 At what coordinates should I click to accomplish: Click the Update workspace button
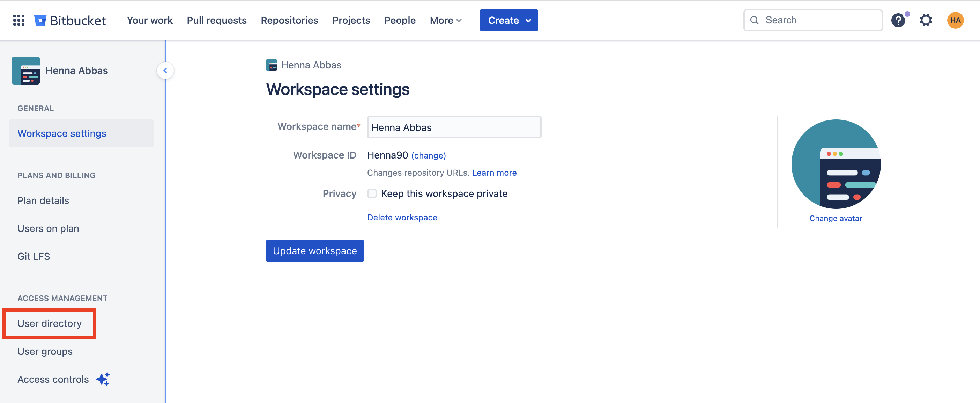tap(314, 250)
